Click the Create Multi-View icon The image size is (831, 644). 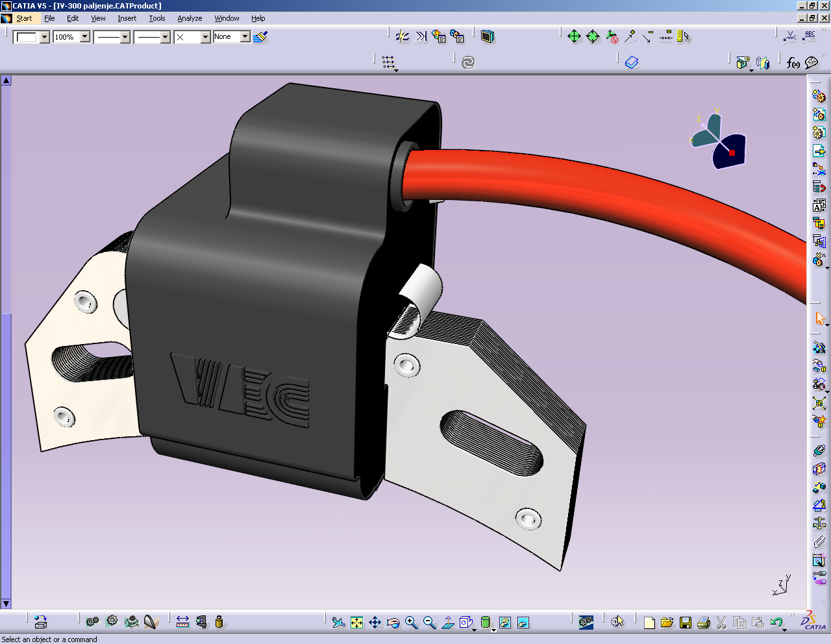click(465, 622)
